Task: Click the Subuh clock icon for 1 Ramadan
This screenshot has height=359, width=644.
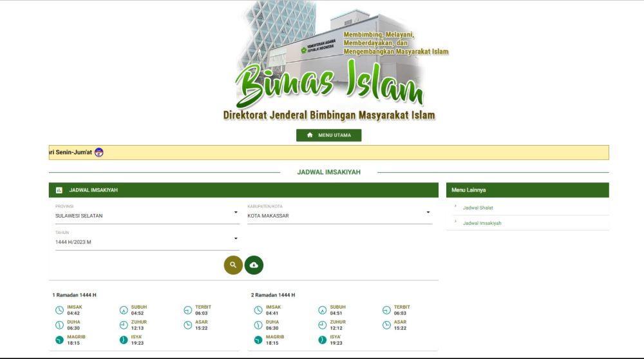Action: click(124, 310)
